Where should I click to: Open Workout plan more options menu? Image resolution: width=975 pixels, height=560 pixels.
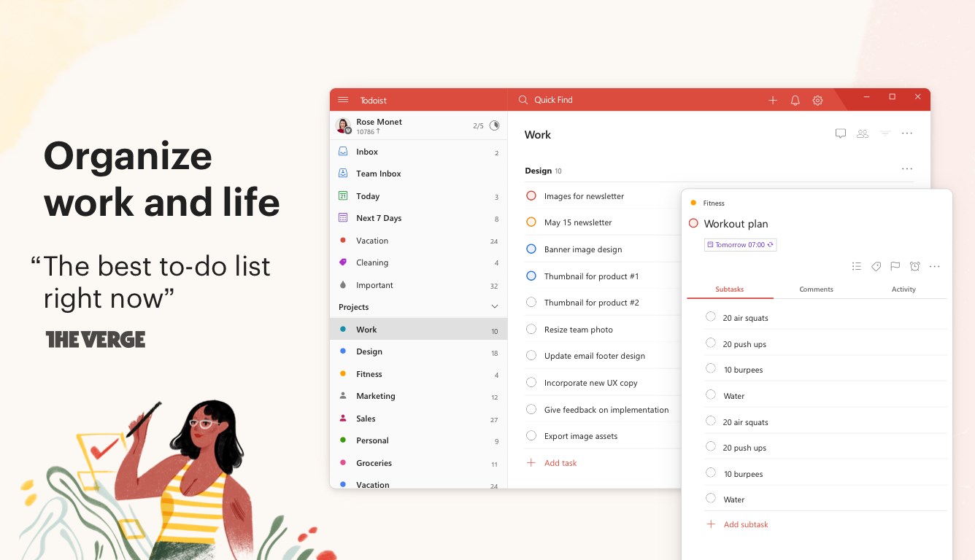(935, 266)
